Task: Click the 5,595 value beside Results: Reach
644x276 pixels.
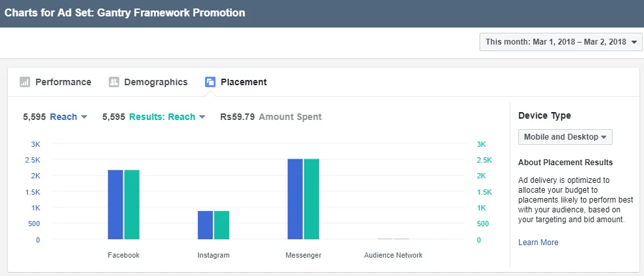Action: [x=113, y=117]
